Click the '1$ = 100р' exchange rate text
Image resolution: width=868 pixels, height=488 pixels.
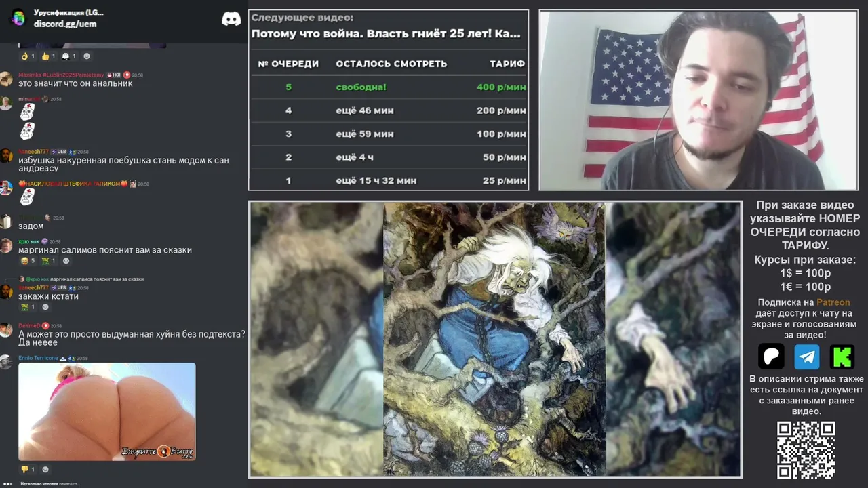tap(806, 273)
